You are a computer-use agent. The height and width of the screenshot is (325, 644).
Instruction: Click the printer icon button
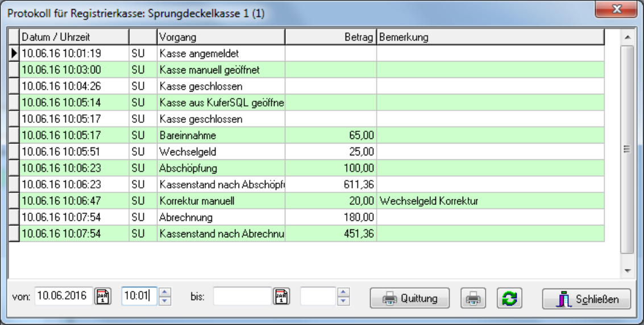click(x=473, y=298)
